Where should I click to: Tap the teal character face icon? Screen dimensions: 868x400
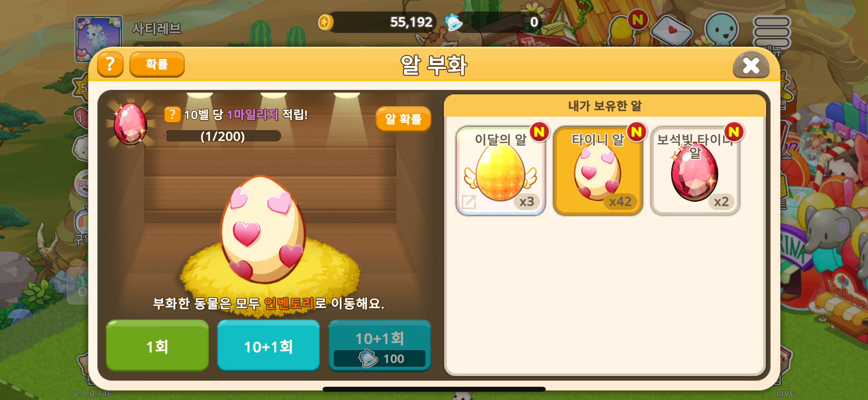coord(721,29)
